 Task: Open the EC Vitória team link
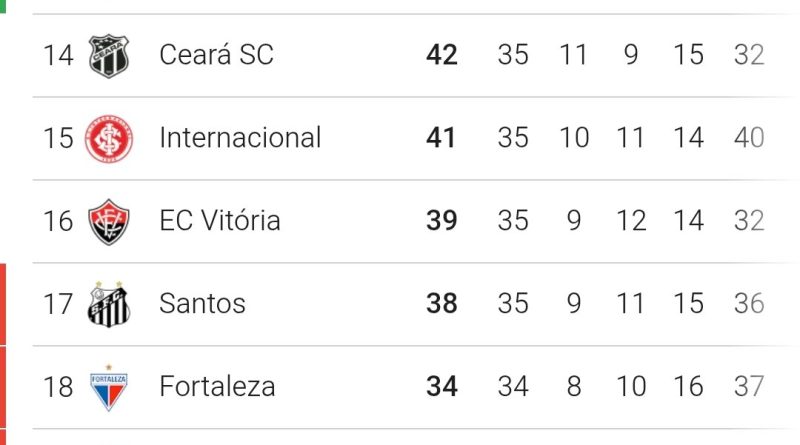coord(219,221)
